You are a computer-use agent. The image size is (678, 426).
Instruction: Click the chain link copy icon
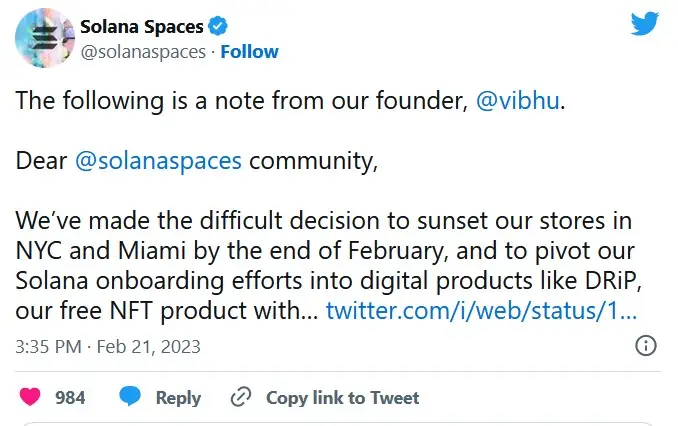click(241, 397)
